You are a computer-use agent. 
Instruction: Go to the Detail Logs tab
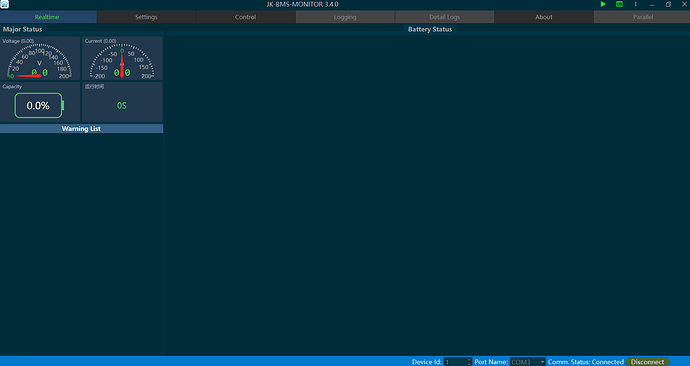click(x=444, y=17)
